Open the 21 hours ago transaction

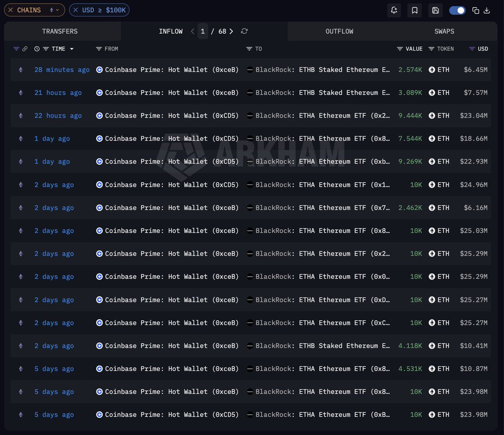click(58, 93)
